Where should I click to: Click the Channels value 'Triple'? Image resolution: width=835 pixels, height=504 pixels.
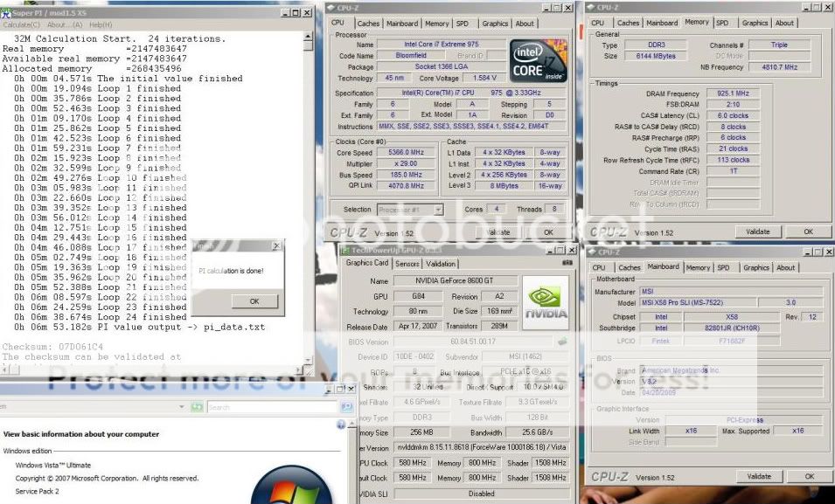(x=779, y=45)
